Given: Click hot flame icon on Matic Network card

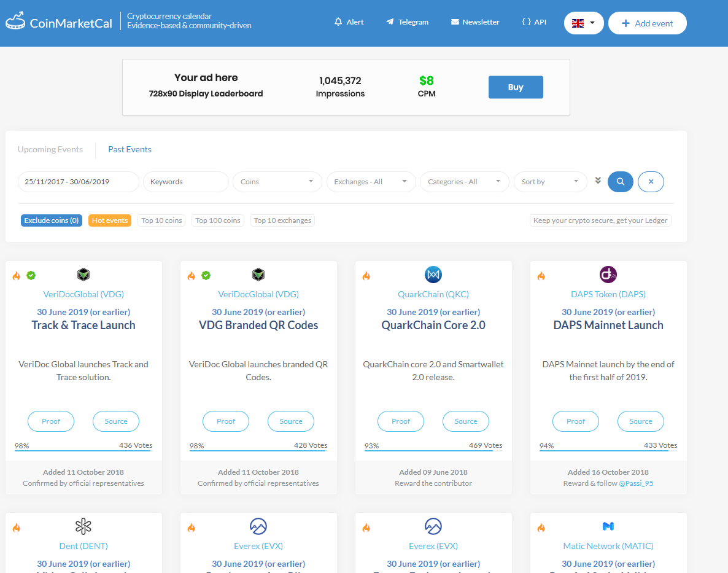Looking at the screenshot, I should 541,528.
